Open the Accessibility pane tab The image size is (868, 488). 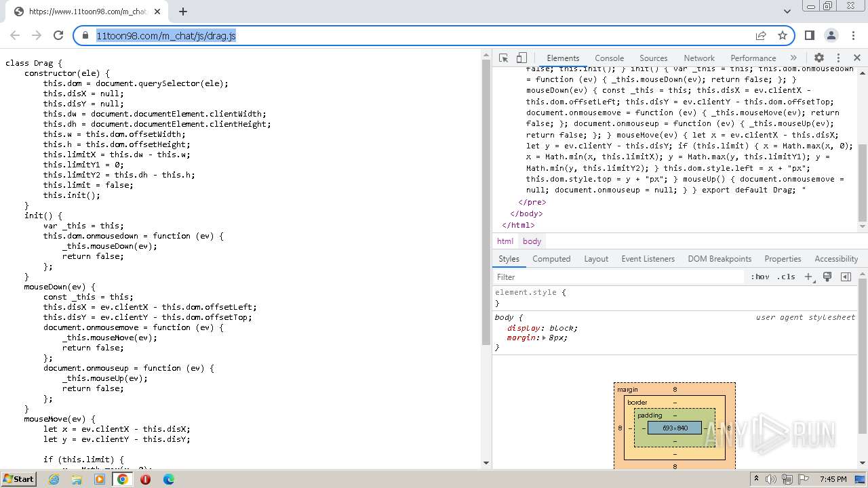[x=836, y=259]
